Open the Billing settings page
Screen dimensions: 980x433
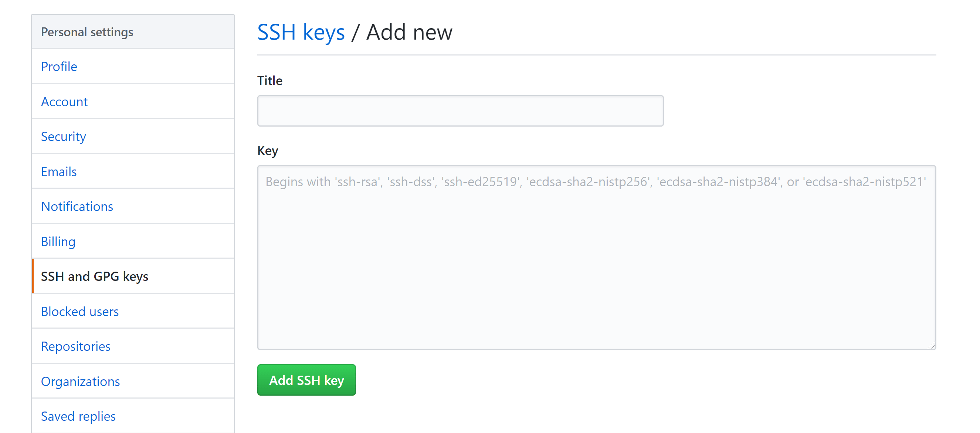click(x=58, y=241)
